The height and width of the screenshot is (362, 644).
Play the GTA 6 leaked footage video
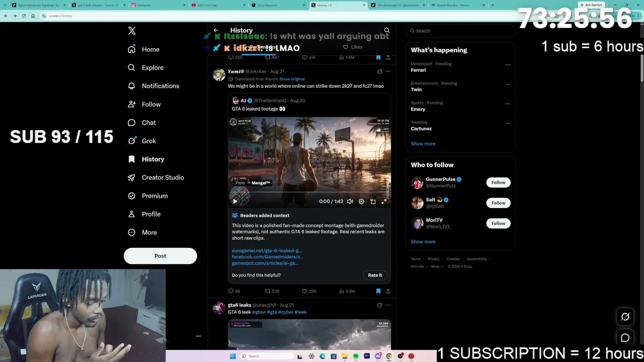click(x=235, y=201)
